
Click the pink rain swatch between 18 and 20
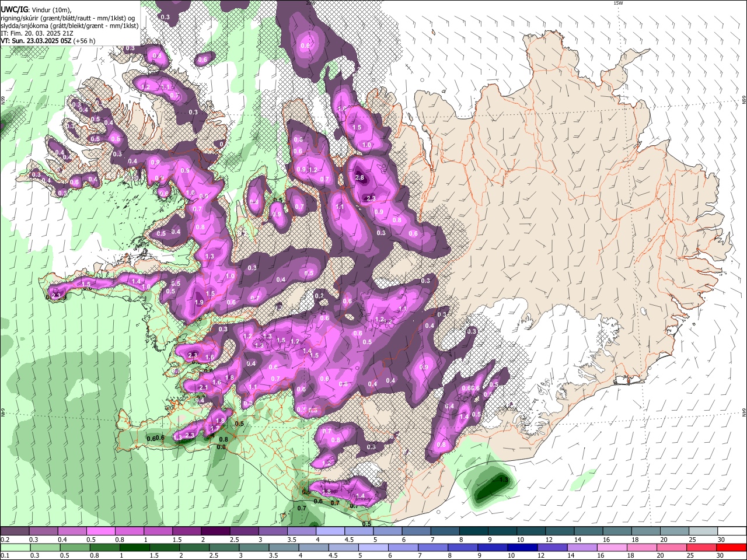pos(643,548)
